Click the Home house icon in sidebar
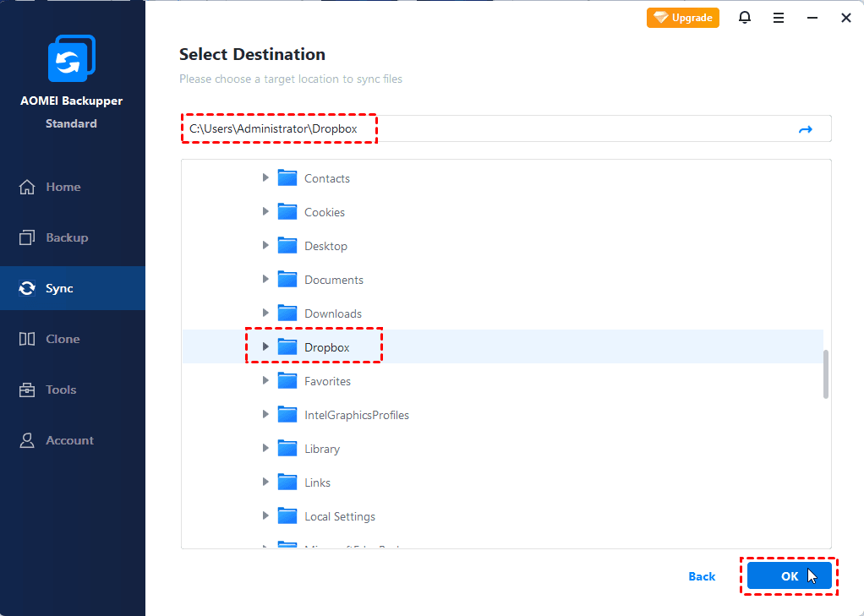Image resolution: width=864 pixels, height=616 pixels. click(27, 187)
